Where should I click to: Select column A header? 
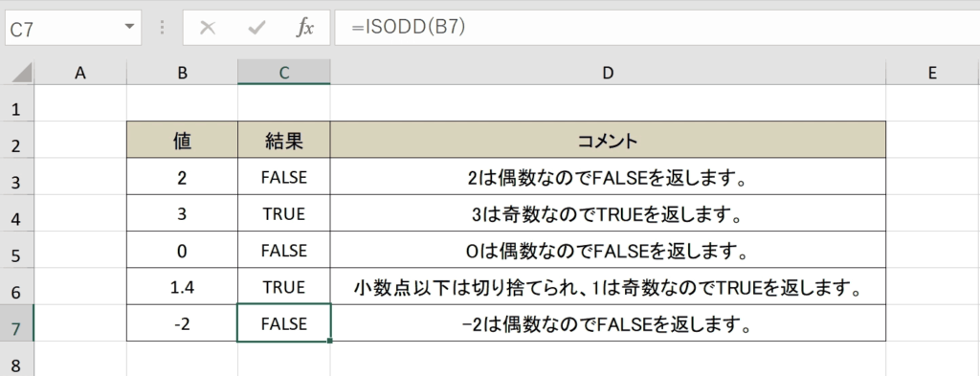[x=80, y=73]
